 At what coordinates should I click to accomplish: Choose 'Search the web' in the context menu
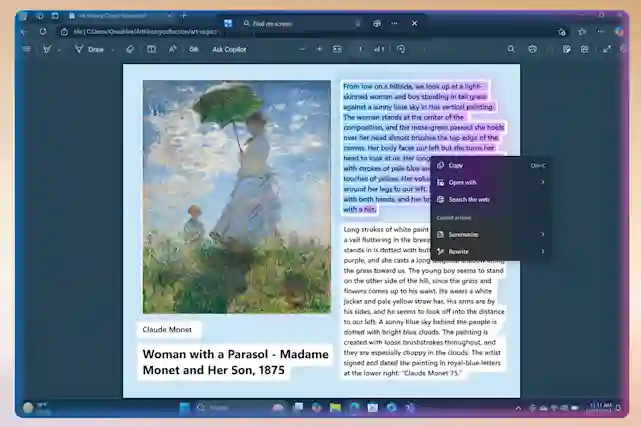[x=491, y=200]
